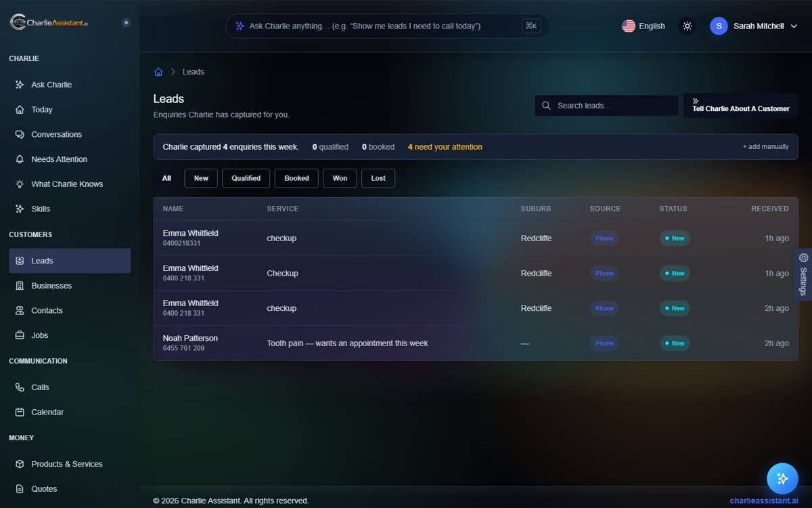Open the Sarah Mitchell user menu
This screenshot has width=812, height=508.
coord(754,26)
